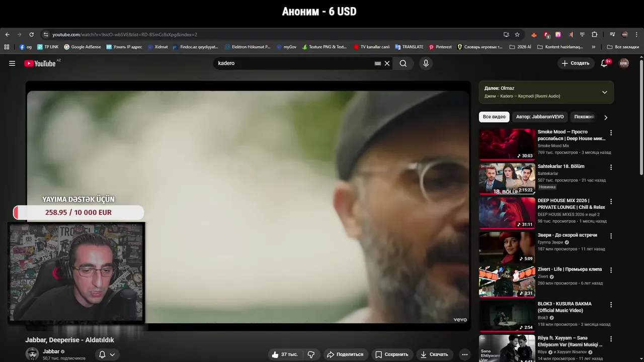Image resolution: width=644 pixels, height=362 pixels.
Task: Open the 2026 Aİ bookmarks folder
Action: (520, 47)
